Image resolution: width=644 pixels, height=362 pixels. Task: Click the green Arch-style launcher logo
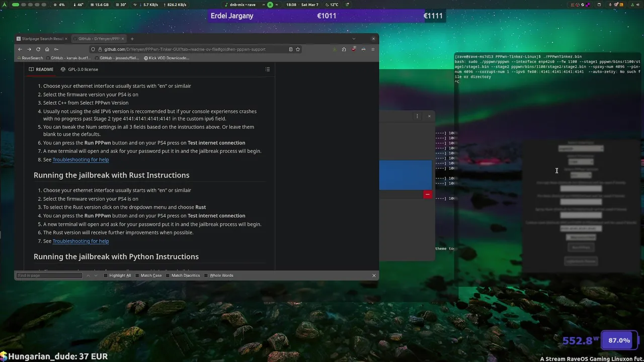click(4, 5)
